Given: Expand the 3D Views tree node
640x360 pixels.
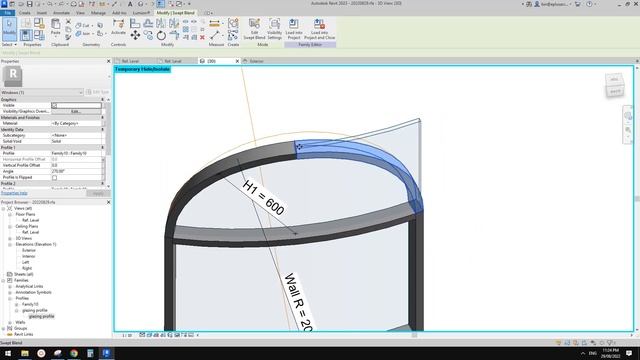Looking at the screenshot, I should coord(10,238).
